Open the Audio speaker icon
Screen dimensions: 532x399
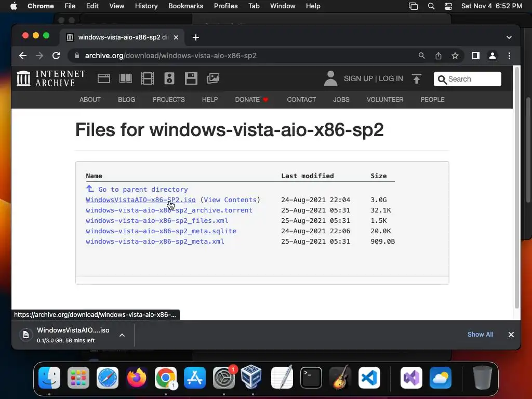(169, 78)
